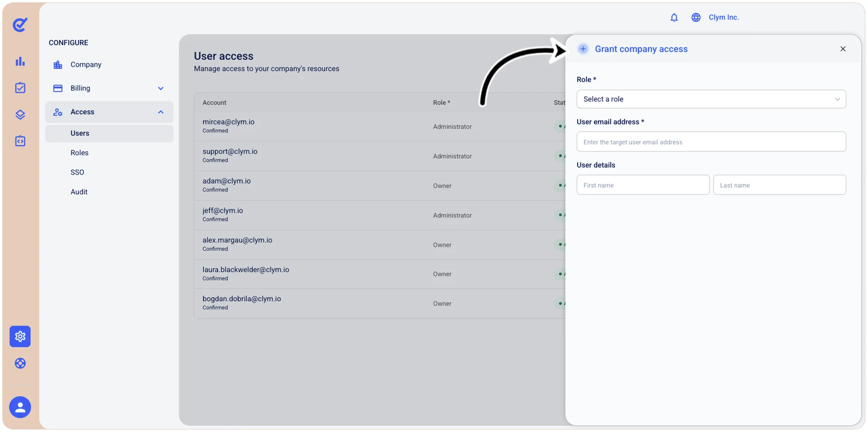
Task: Open the analytics bar chart sidebar icon
Action: 20,62
